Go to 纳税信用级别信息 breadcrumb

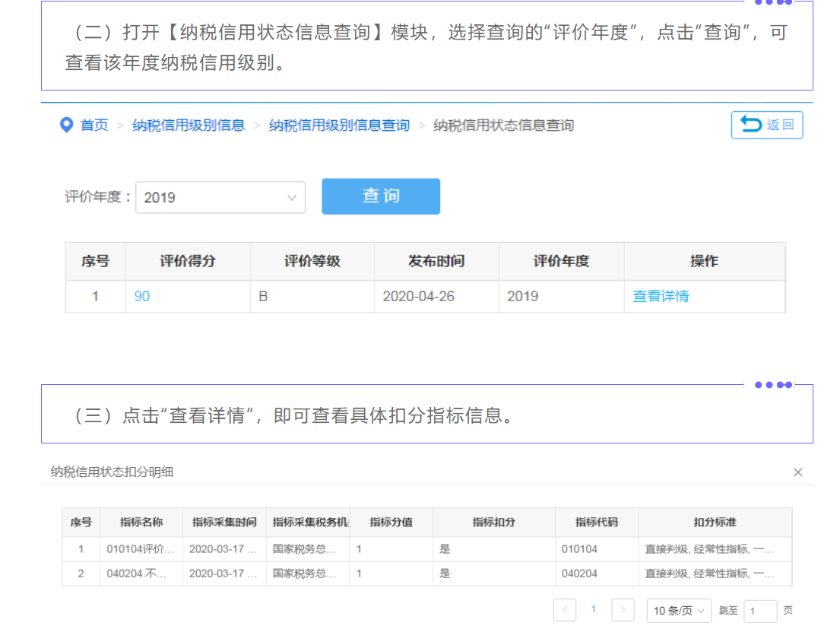189,126
